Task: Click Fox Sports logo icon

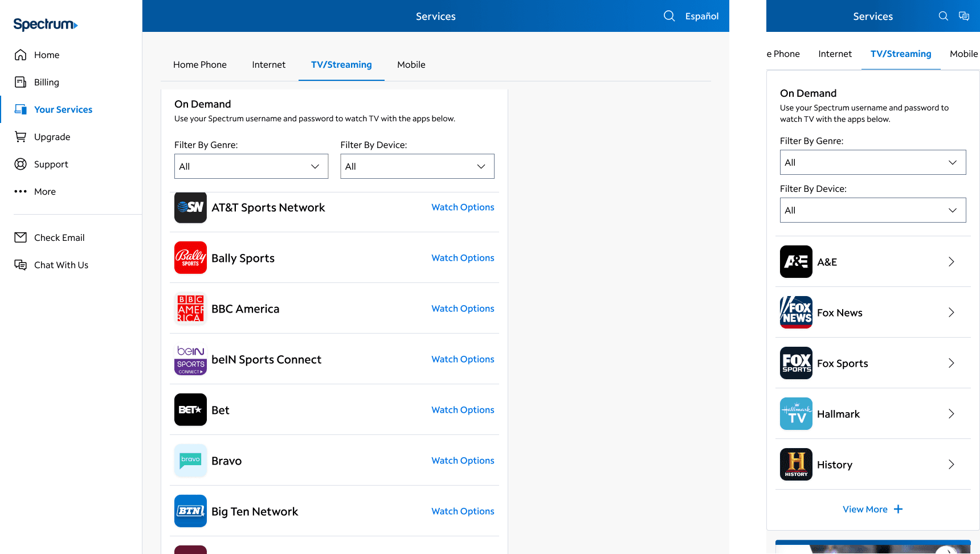Action: (x=796, y=363)
